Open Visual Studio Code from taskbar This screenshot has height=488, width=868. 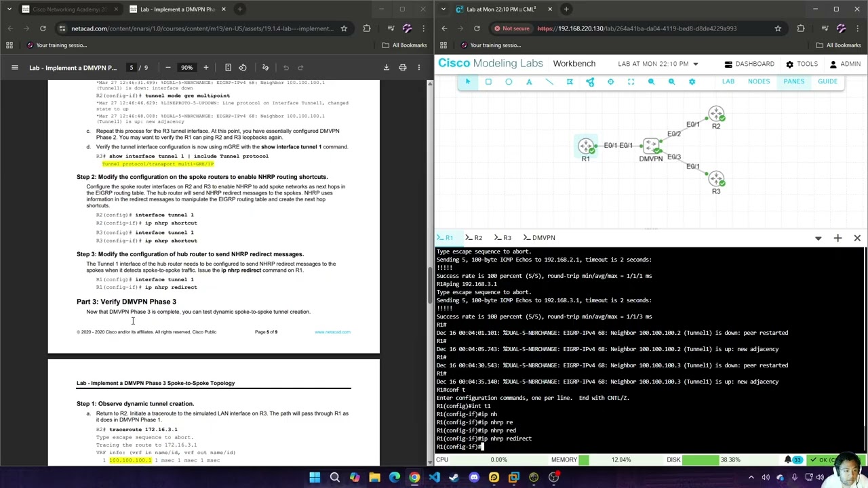tap(434, 478)
